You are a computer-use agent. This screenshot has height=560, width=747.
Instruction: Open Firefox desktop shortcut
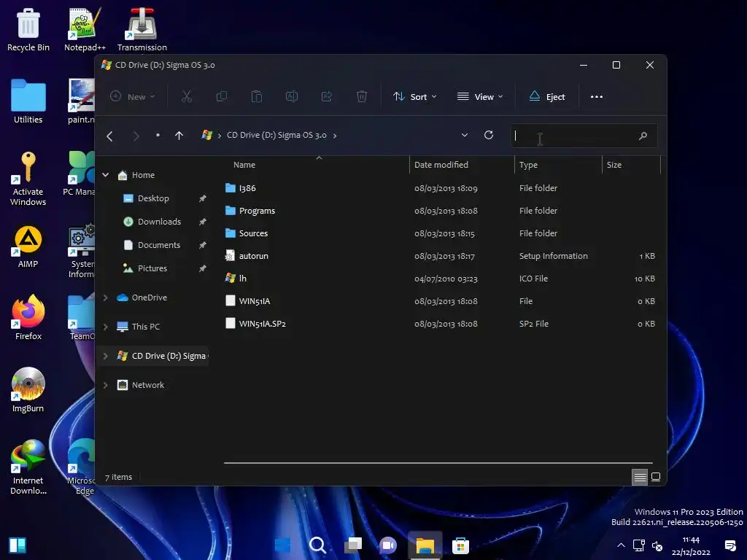(28, 318)
